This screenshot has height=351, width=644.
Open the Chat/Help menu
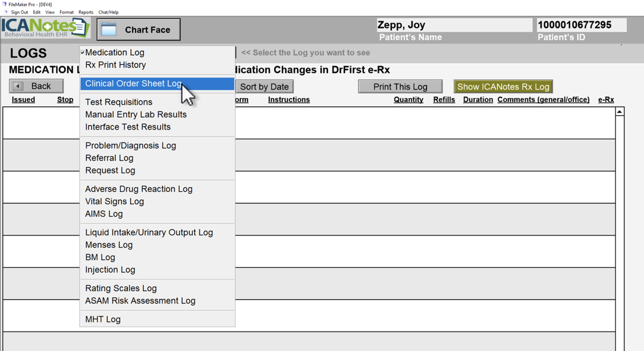coord(108,12)
